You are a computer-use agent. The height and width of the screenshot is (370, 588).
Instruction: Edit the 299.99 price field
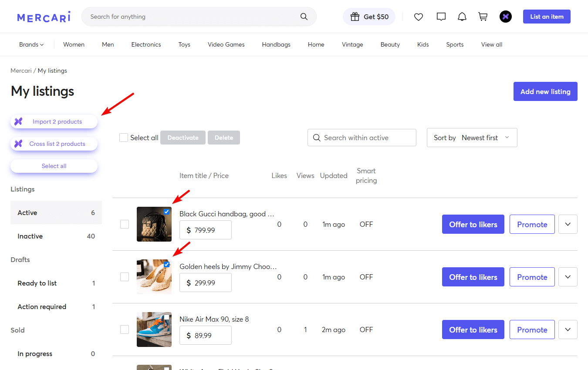206,283
